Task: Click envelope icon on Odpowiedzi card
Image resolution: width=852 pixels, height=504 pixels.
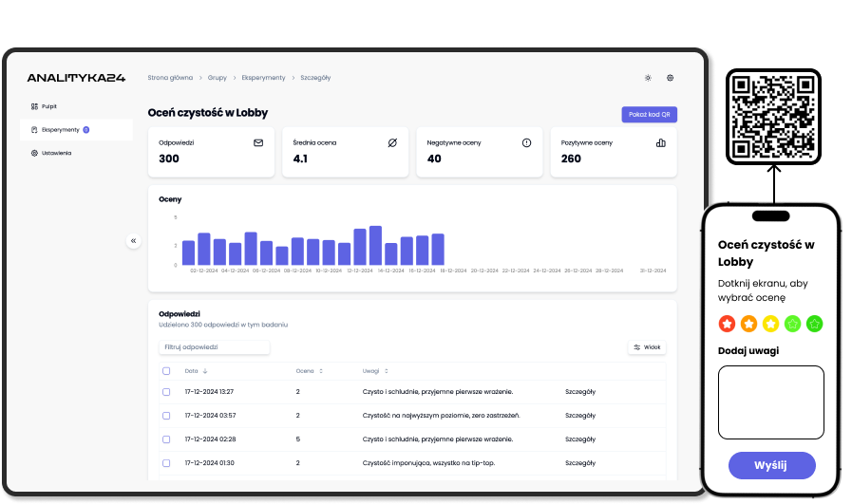Action: [x=258, y=142]
